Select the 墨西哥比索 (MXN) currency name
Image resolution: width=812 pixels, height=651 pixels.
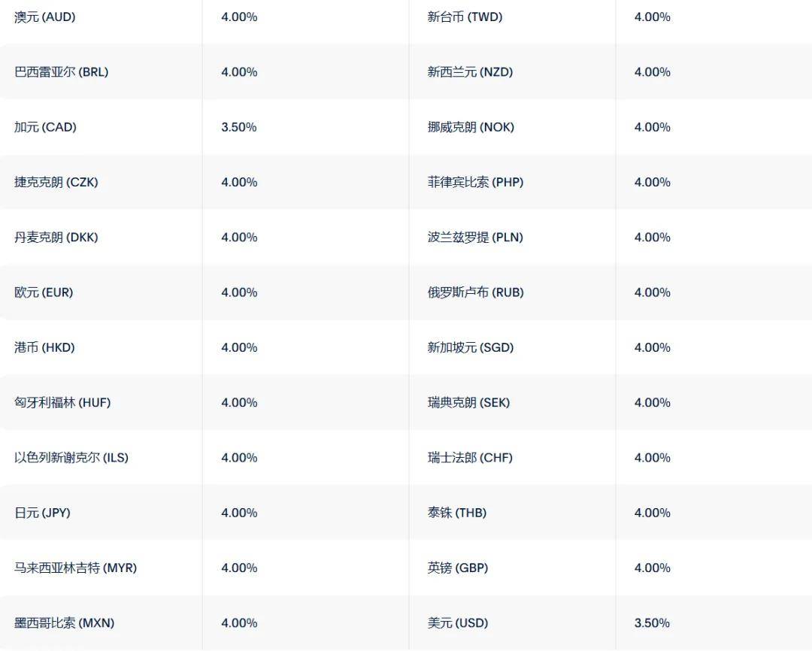pyautogui.click(x=65, y=623)
